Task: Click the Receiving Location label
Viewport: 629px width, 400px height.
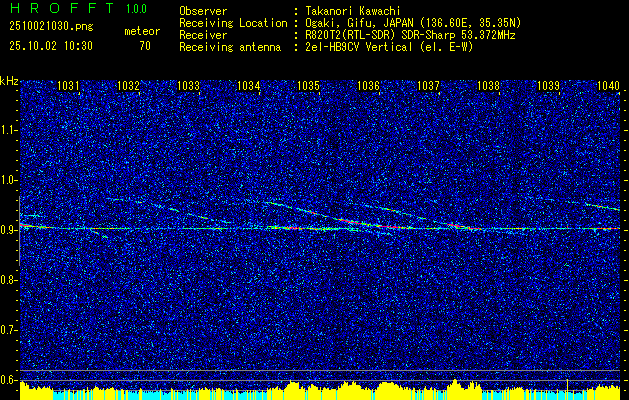Action: click(x=233, y=23)
